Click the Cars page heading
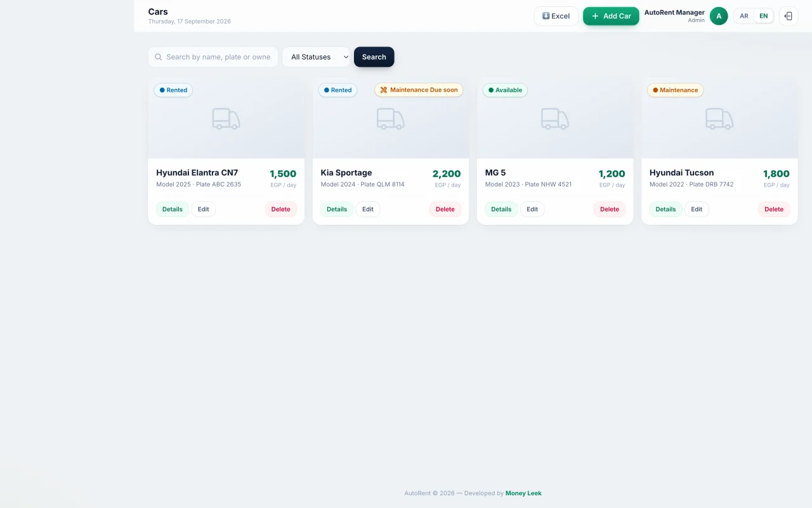 [x=158, y=11]
